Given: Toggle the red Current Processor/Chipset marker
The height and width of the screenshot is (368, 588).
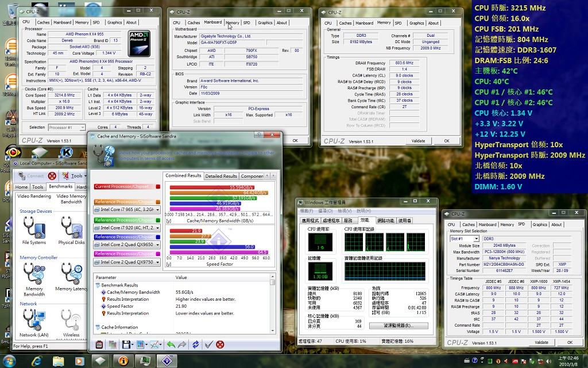Looking at the screenshot, I should (x=158, y=187).
